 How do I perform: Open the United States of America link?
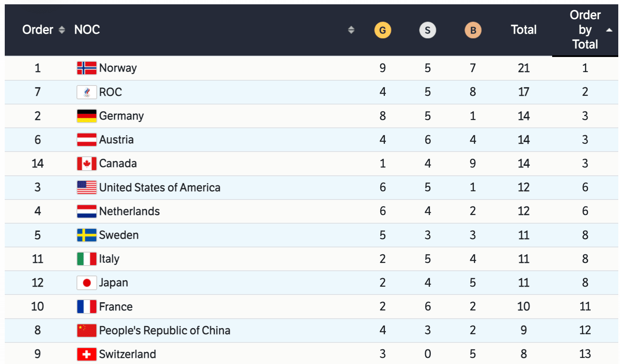159,187
